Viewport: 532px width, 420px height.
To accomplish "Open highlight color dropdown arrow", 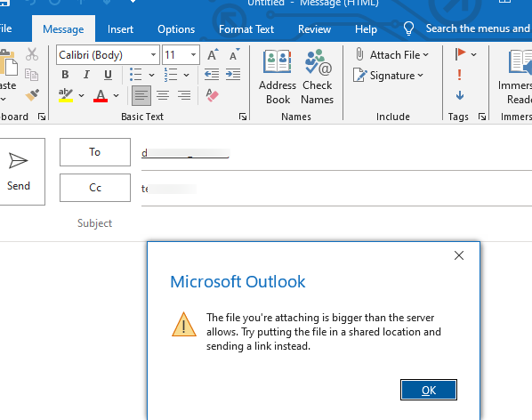I will tap(81, 96).
